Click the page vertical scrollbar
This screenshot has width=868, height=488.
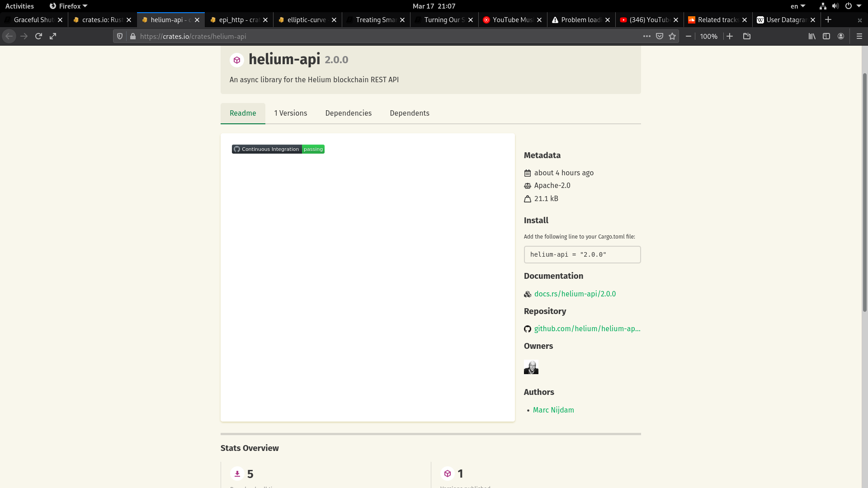865,192
